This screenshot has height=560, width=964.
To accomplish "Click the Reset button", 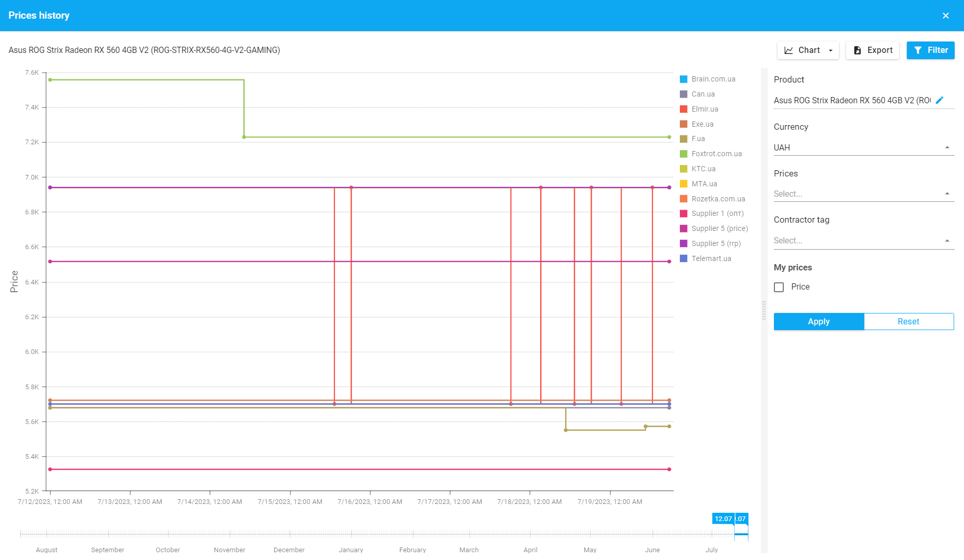I will (x=908, y=322).
